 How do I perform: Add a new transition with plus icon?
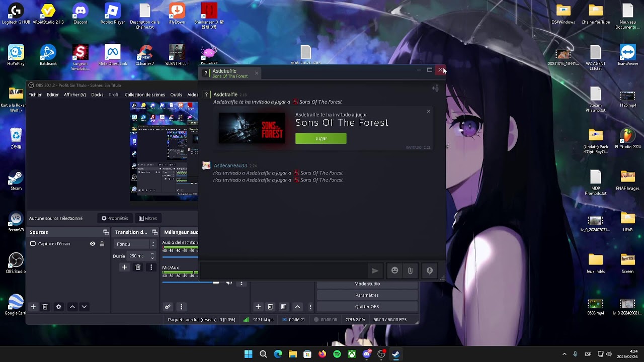pyautogui.click(x=124, y=267)
